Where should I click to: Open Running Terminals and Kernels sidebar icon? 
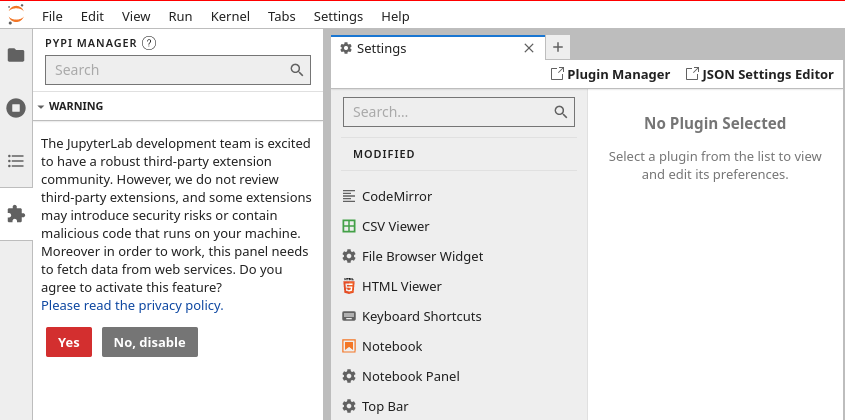pos(16,108)
